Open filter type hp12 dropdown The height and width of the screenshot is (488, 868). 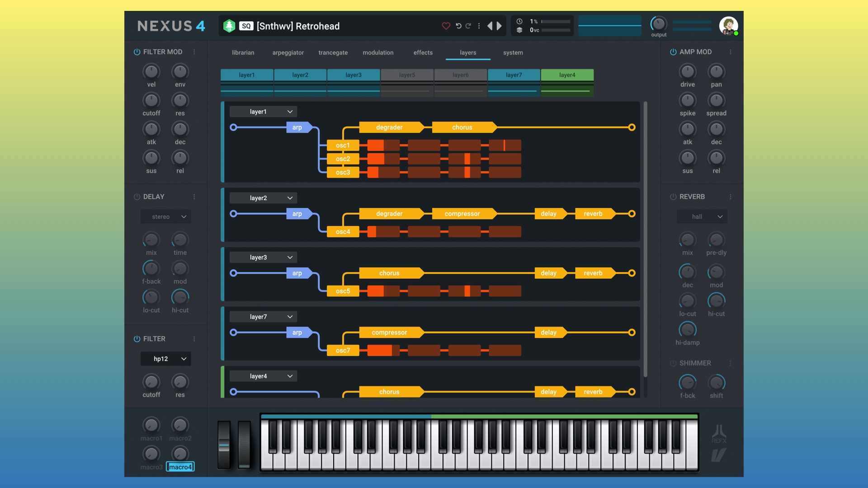point(166,359)
